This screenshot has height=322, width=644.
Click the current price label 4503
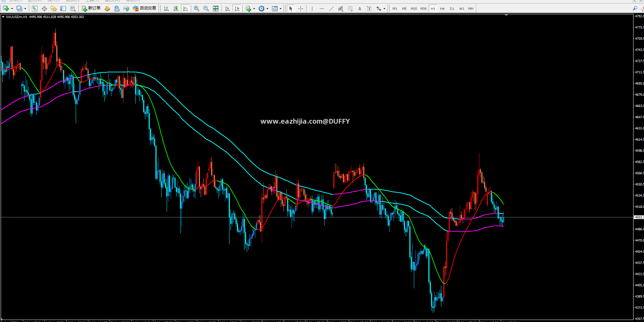tap(639, 217)
